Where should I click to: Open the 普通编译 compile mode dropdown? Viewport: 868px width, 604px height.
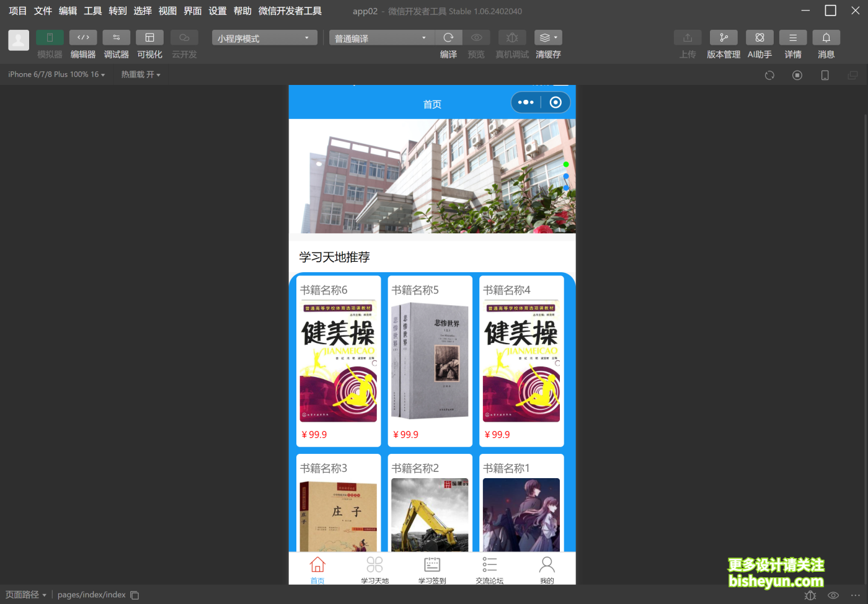tap(381, 37)
